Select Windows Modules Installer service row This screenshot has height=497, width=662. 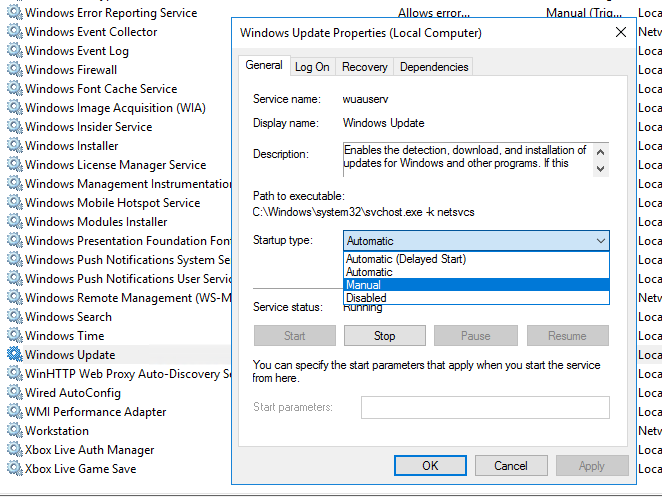[x=96, y=222]
